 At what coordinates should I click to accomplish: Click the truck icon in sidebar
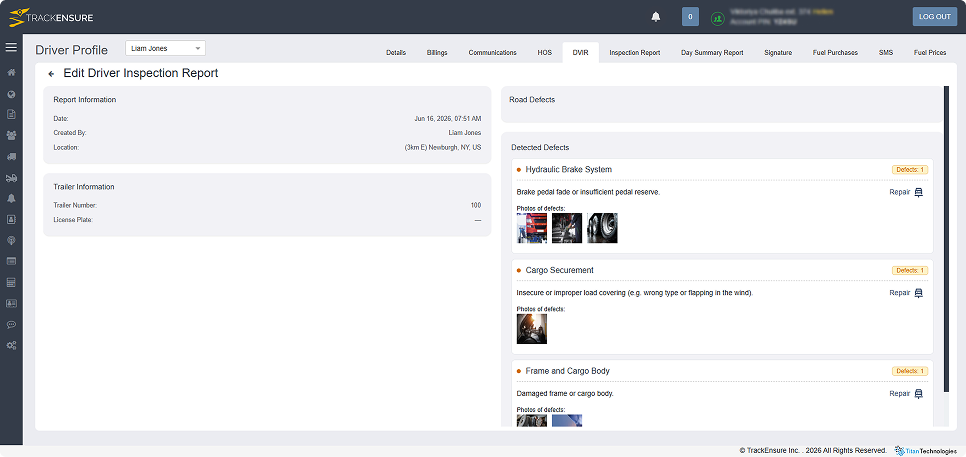click(11, 157)
